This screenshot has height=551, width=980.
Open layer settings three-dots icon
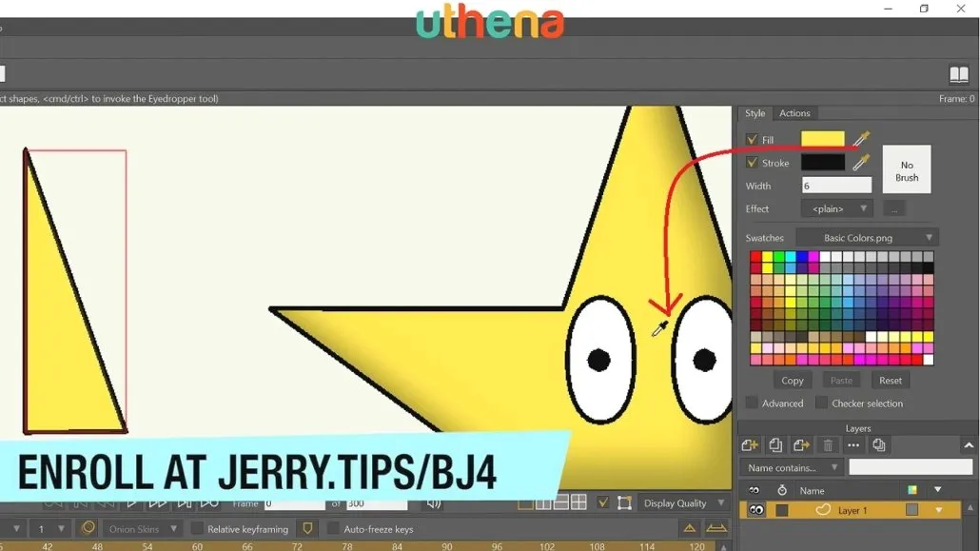click(x=853, y=445)
